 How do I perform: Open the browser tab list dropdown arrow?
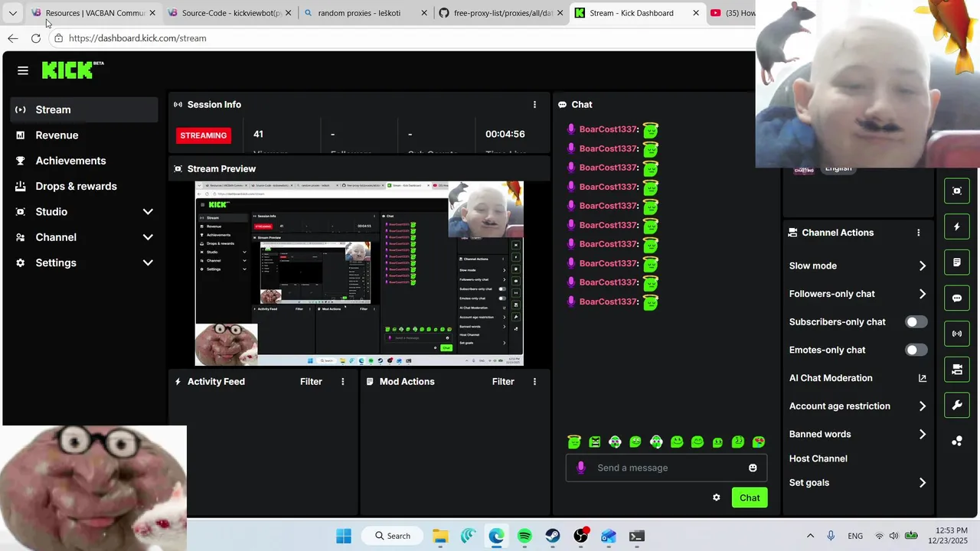[x=13, y=13]
